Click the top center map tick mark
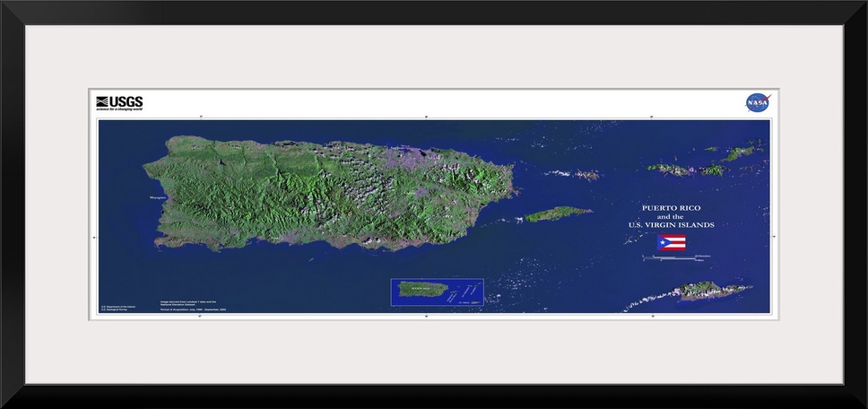The image size is (868, 409). pos(426,117)
